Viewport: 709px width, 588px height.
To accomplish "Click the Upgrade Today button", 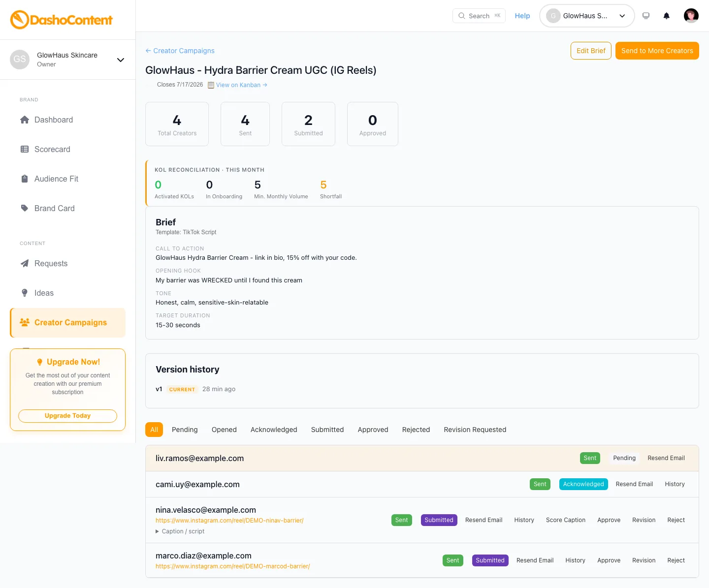I will (x=67, y=416).
